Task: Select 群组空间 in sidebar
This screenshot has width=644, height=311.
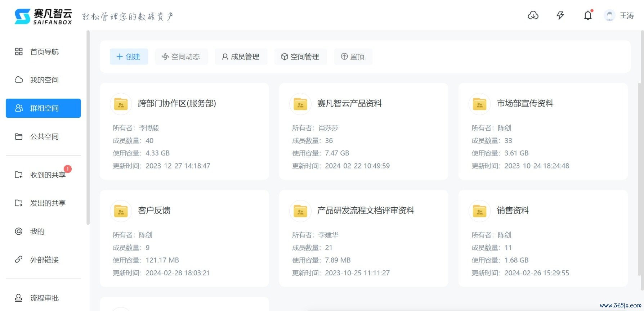Action: [43, 108]
